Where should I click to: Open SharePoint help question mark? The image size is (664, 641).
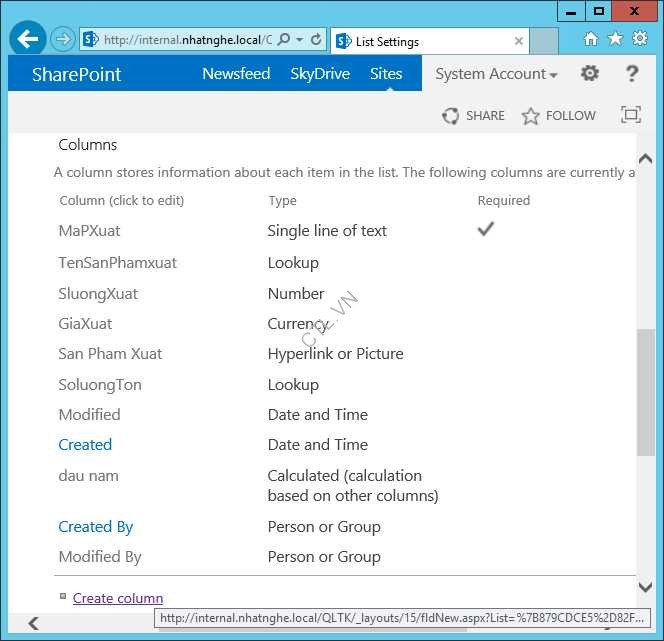point(632,74)
